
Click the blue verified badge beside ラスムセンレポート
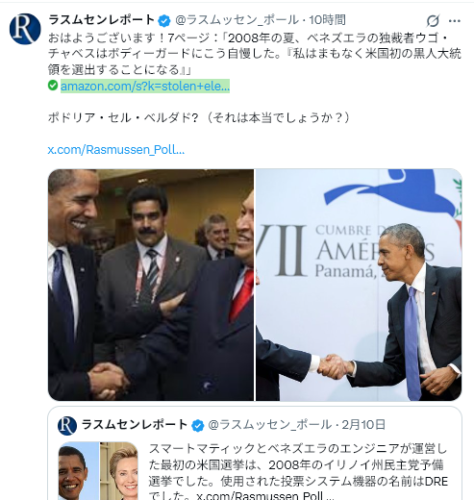[164, 21]
